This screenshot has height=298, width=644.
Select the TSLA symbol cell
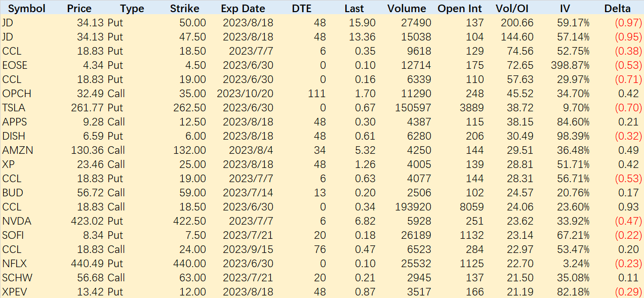[x=14, y=108]
